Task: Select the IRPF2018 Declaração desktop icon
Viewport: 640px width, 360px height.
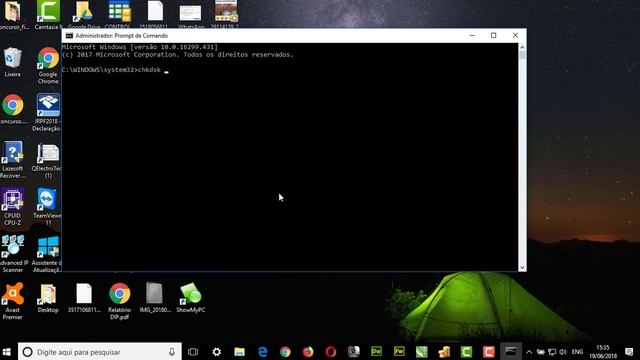Action: (48, 112)
